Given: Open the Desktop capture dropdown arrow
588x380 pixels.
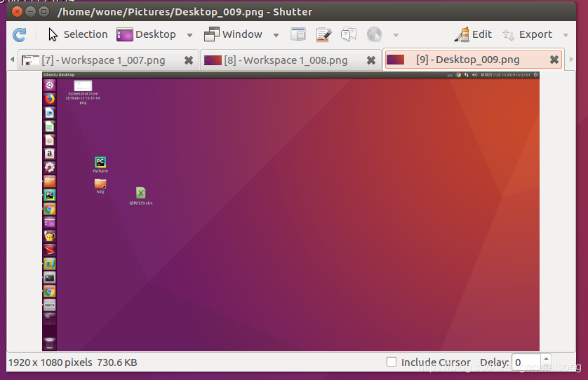Looking at the screenshot, I should (189, 35).
